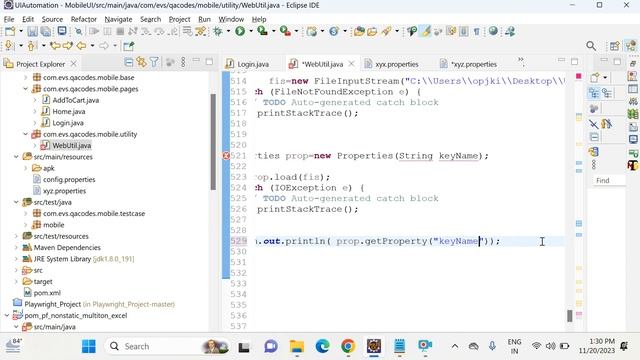The image size is (640, 360).
Task: Expand JRE System Library node
Action: 16,259
